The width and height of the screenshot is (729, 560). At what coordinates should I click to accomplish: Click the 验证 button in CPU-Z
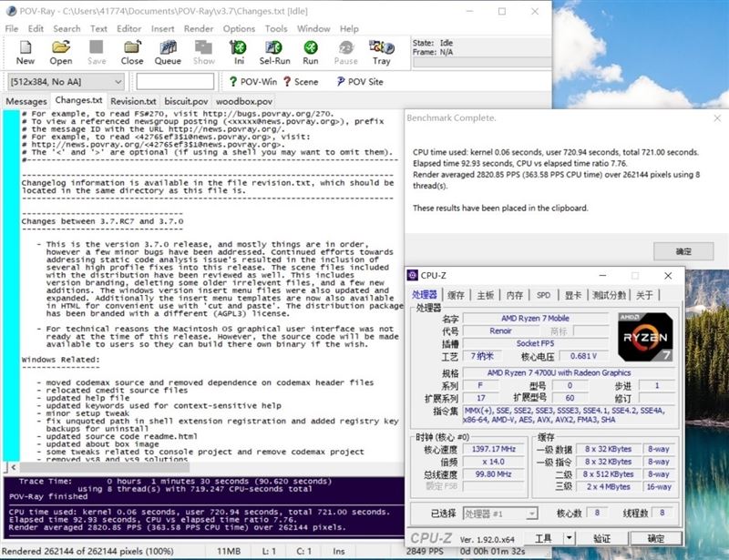pos(601,538)
